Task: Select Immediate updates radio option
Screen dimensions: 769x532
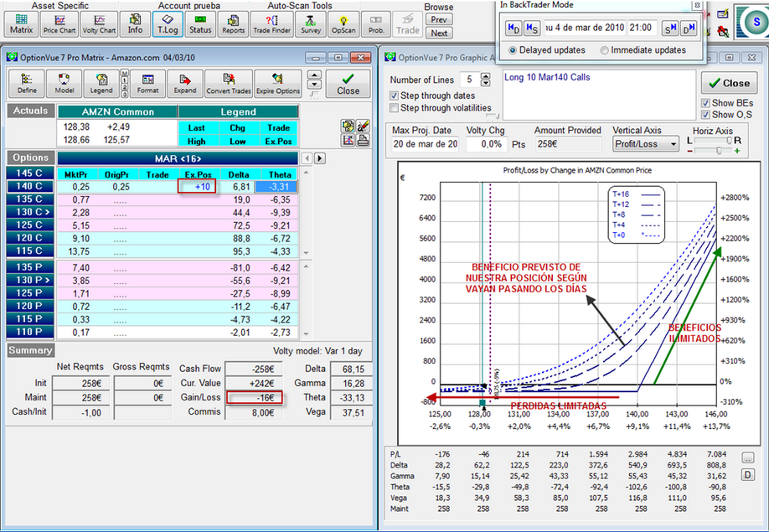Action: (604, 50)
